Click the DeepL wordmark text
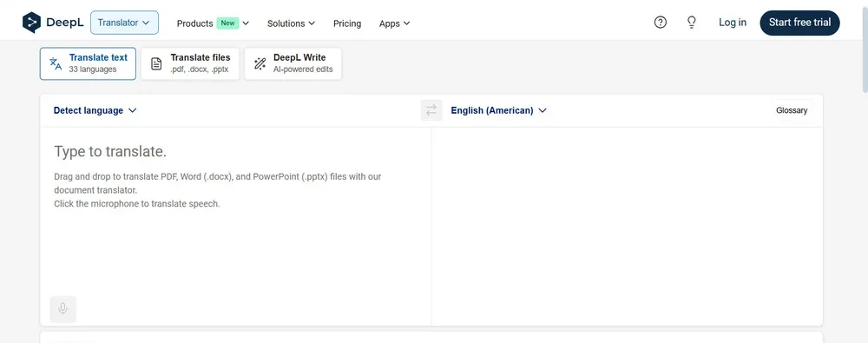868x343 pixels. point(65,23)
